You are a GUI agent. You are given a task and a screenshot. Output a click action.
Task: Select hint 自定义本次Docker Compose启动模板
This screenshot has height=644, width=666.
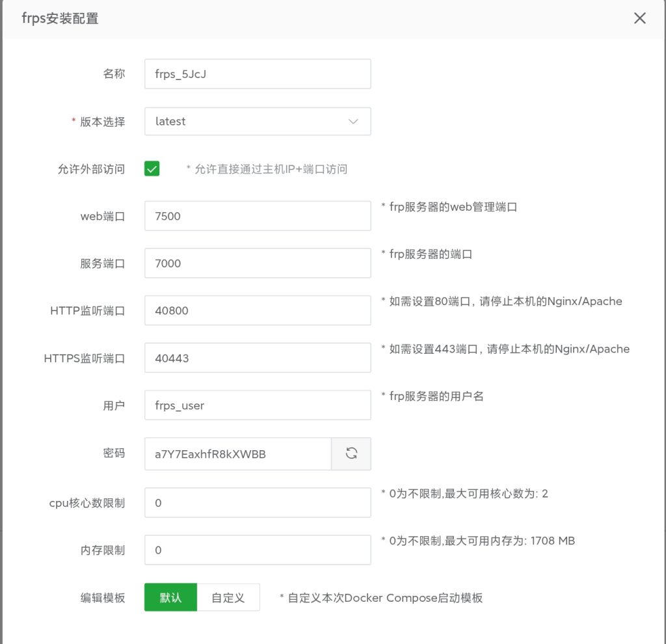point(385,598)
